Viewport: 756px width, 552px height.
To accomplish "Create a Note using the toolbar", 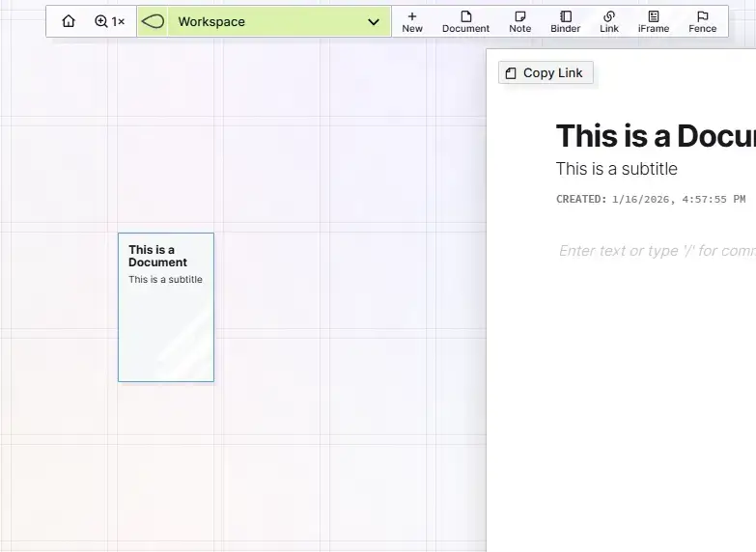I will click(x=519, y=21).
